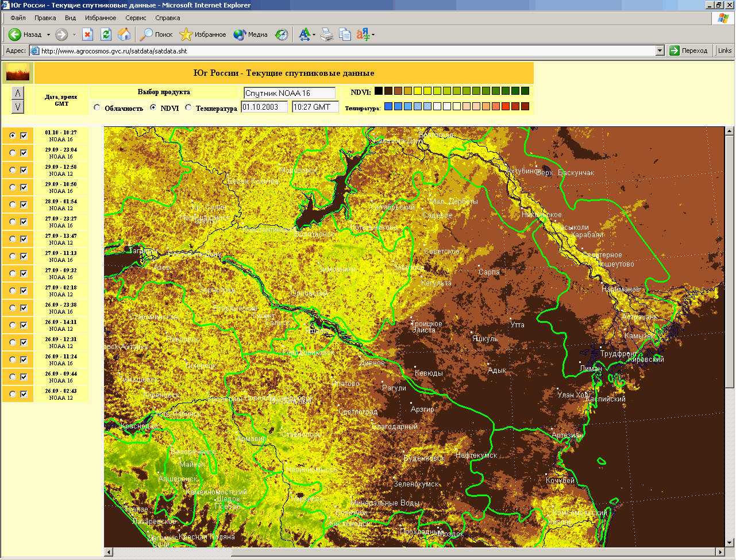Image resolution: width=736 pixels, height=560 pixels.
Task: Expand the address bar dropdown arrow
Action: [660, 51]
